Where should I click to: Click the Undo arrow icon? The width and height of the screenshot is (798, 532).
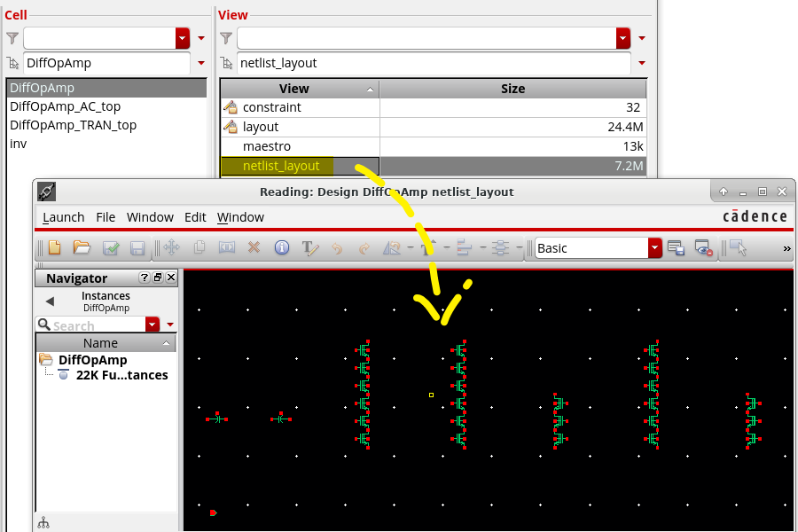coord(337,248)
